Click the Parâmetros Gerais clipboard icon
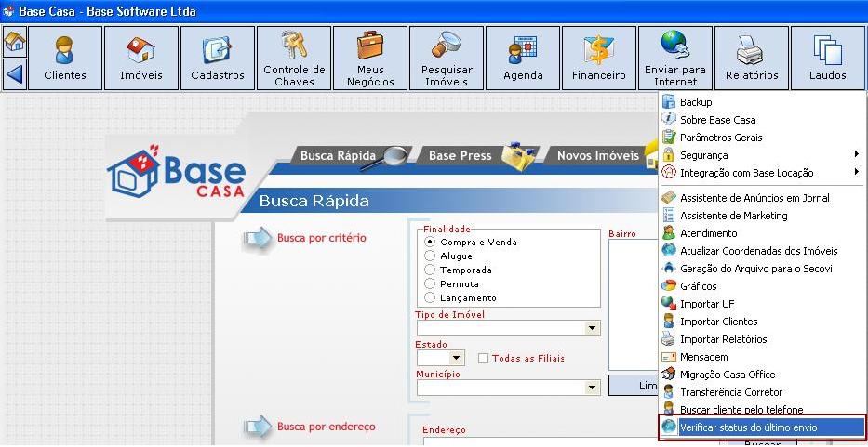 (x=669, y=137)
